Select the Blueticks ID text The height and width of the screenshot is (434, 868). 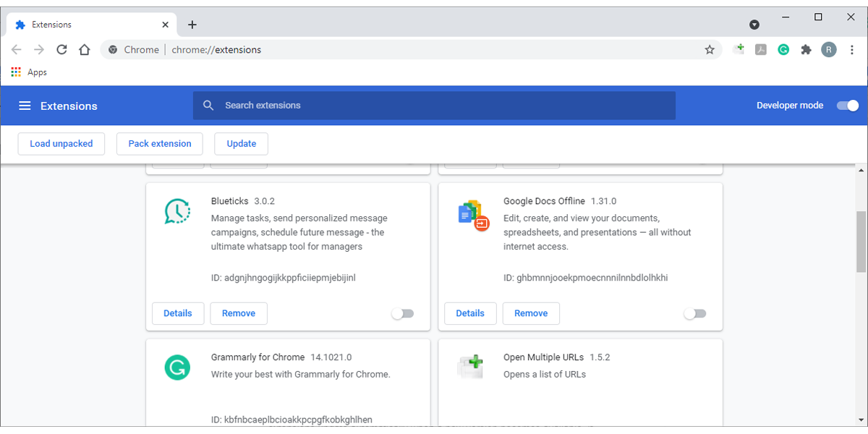tap(284, 278)
